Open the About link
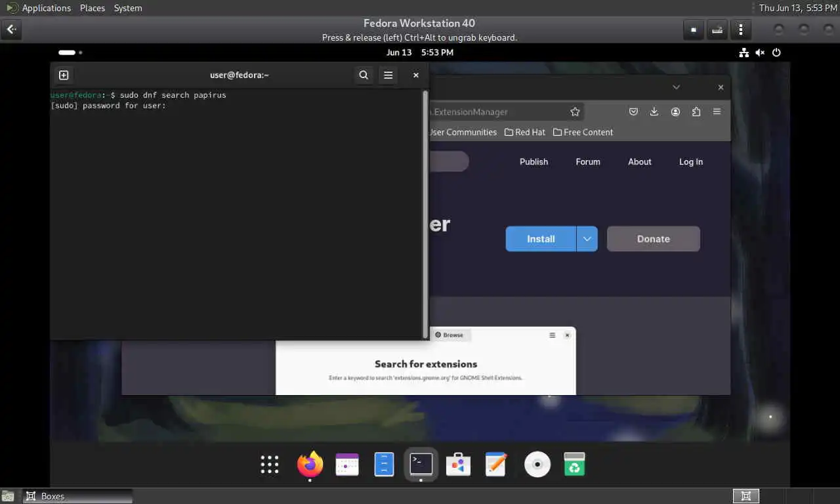 coord(640,162)
